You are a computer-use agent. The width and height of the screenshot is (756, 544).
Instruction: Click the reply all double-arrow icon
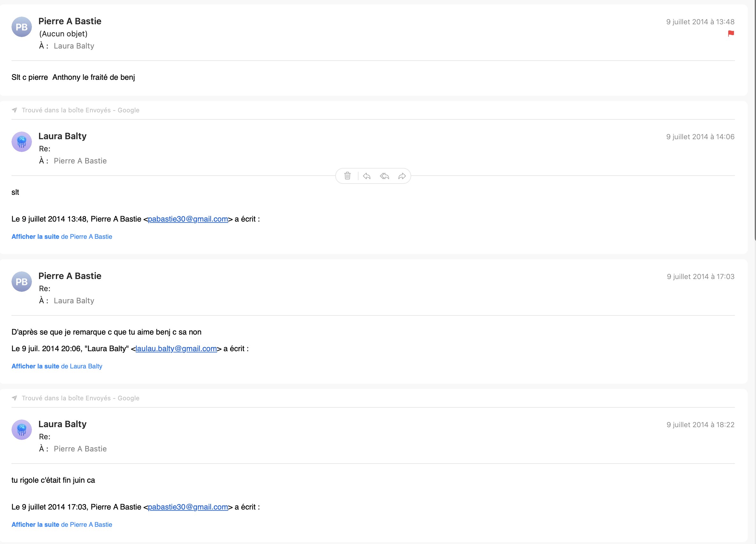point(384,176)
